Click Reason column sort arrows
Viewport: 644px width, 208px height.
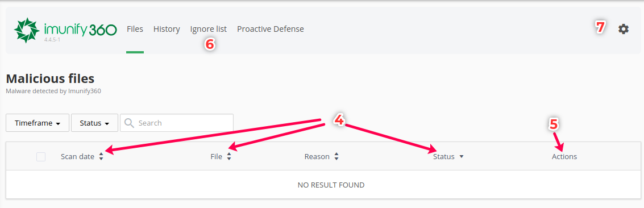coord(336,157)
